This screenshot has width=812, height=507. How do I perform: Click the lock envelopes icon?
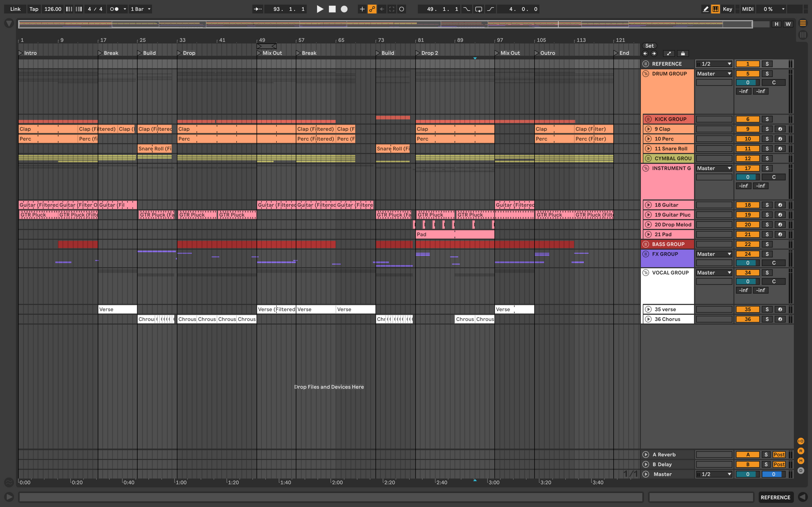[x=683, y=53]
